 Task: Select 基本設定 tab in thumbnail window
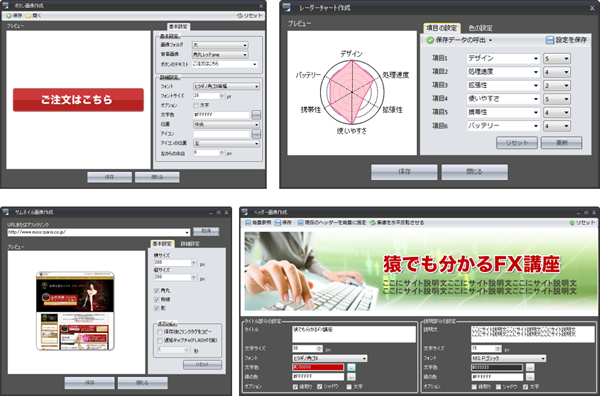click(162, 244)
